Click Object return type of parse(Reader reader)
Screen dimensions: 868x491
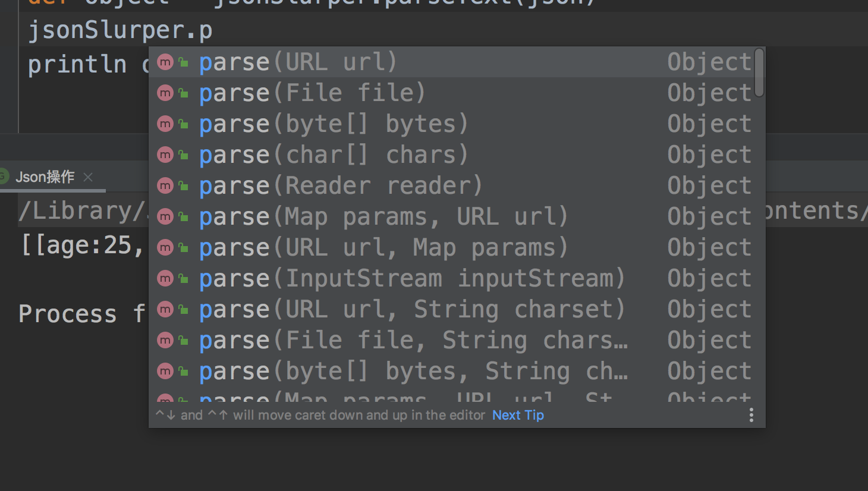(709, 186)
